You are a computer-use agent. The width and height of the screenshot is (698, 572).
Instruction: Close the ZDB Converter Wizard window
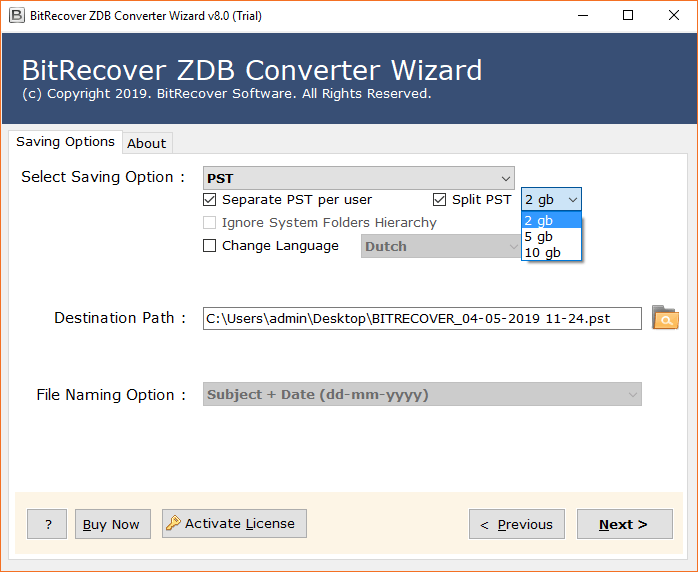click(674, 16)
